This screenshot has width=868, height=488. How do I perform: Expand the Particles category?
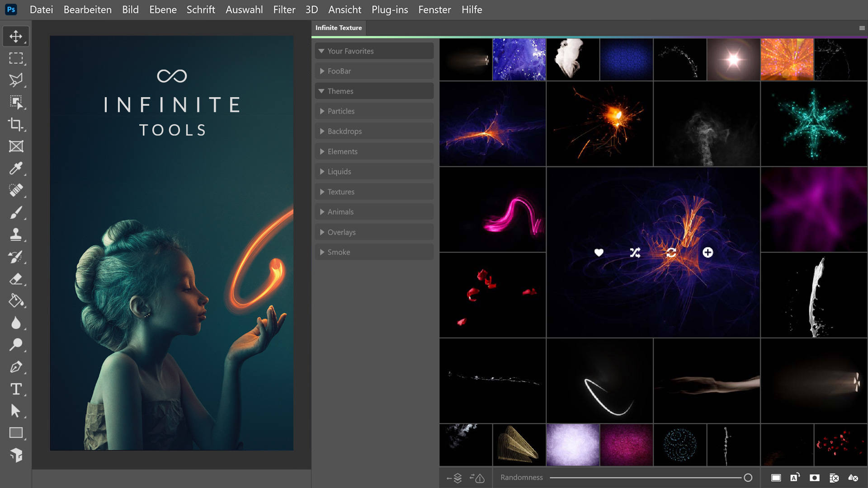tap(374, 111)
